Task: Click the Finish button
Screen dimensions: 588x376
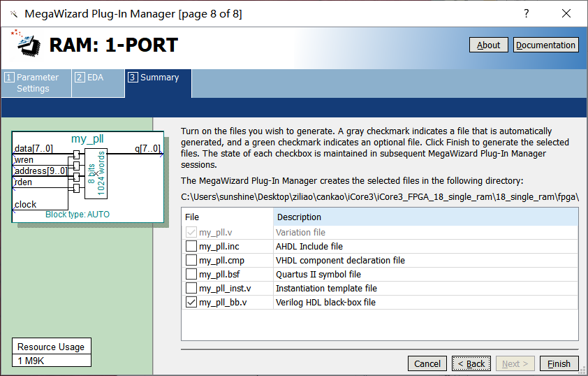Action: point(559,363)
